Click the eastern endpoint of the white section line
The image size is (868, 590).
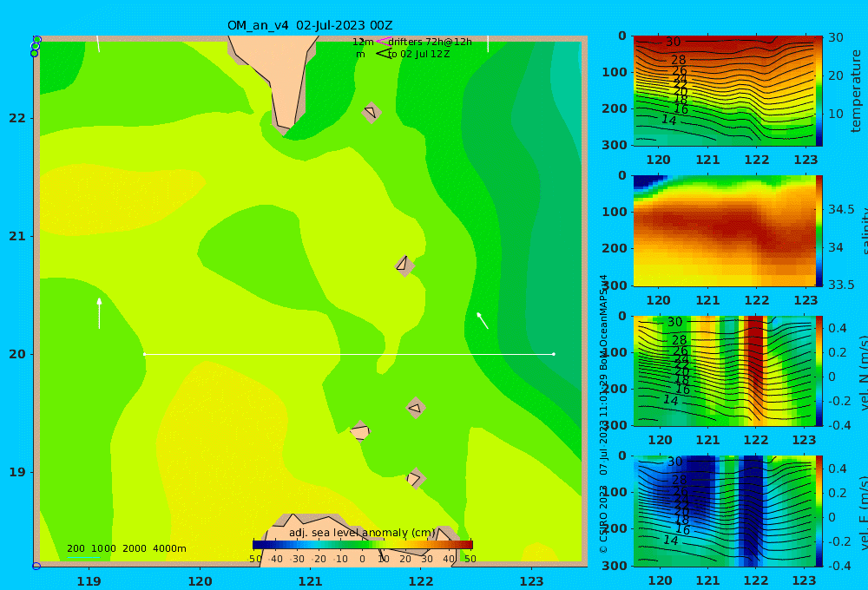pos(554,354)
